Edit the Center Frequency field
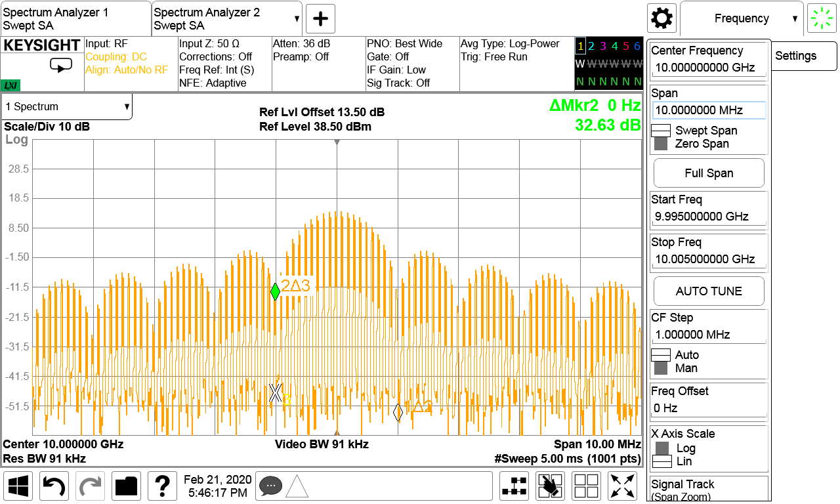This screenshot has width=840, height=504. pos(708,68)
